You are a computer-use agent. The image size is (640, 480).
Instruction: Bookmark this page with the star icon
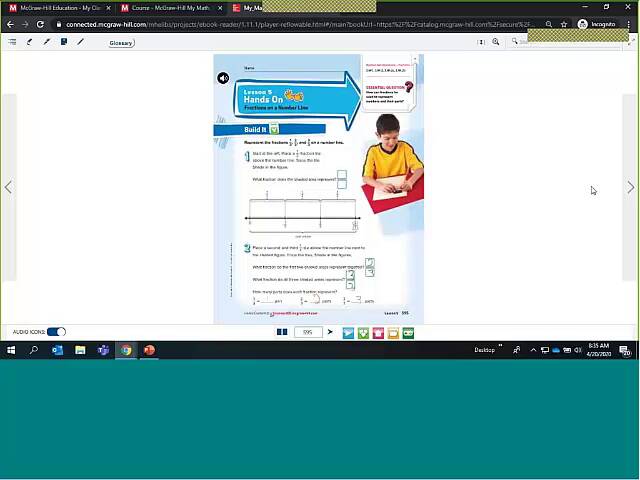(564, 24)
